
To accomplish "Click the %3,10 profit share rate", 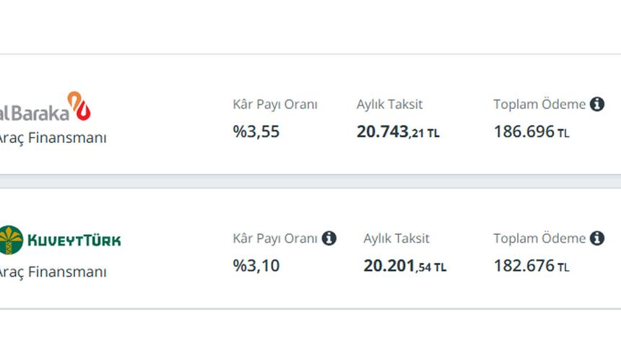I will point(256,265).
